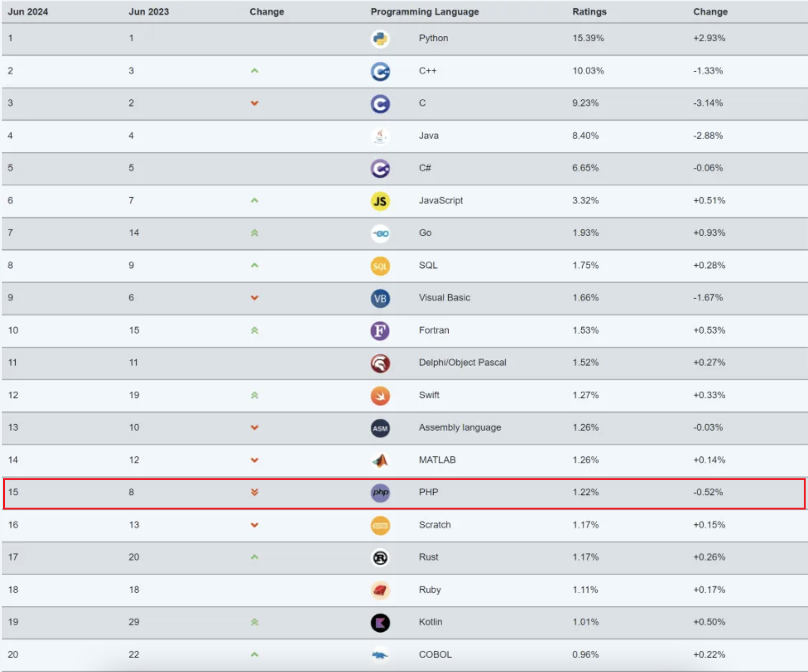Viewport: 808px width, 672px height.
Task: Select the Java coffee cup icon
Action: tap(380, 136)
